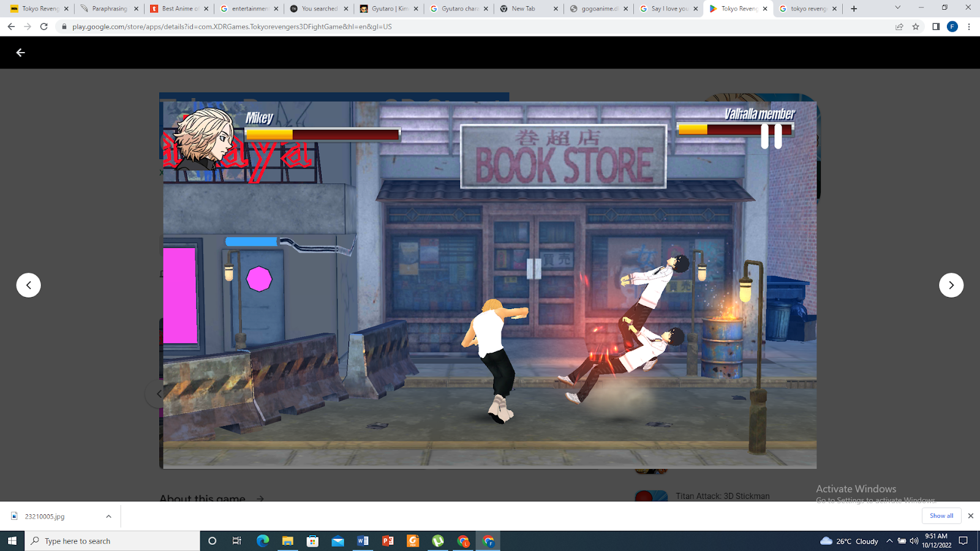This screenshot has width=980, height=551.
Task: Close the downloads bar
Action: point(971,516)
